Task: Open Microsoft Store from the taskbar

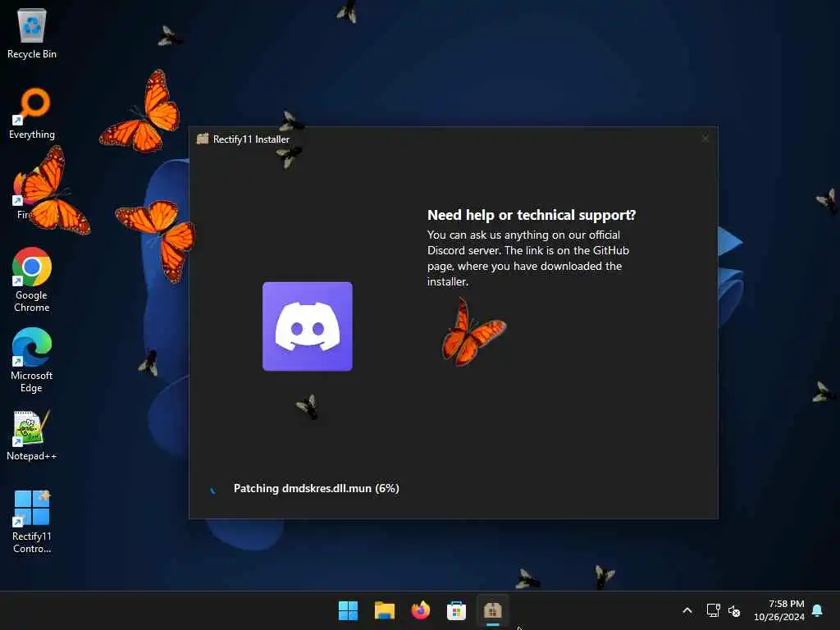Action: [456, 610]
